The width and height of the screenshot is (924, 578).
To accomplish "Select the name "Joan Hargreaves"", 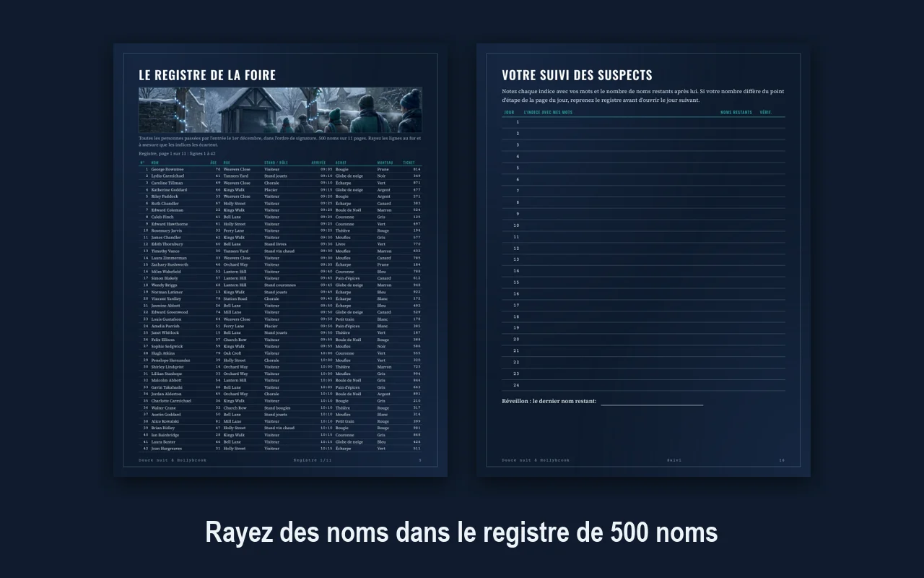I will (167, 449).
